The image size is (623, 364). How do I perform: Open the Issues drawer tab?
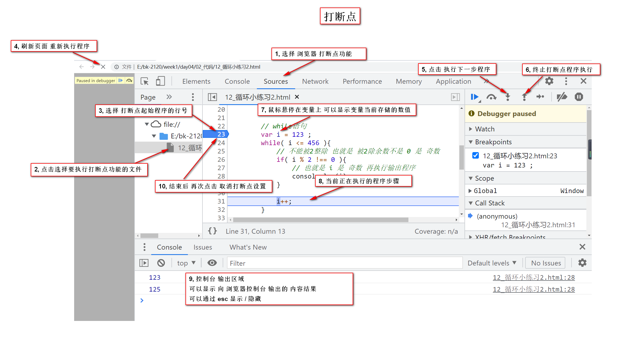point(202,247)
